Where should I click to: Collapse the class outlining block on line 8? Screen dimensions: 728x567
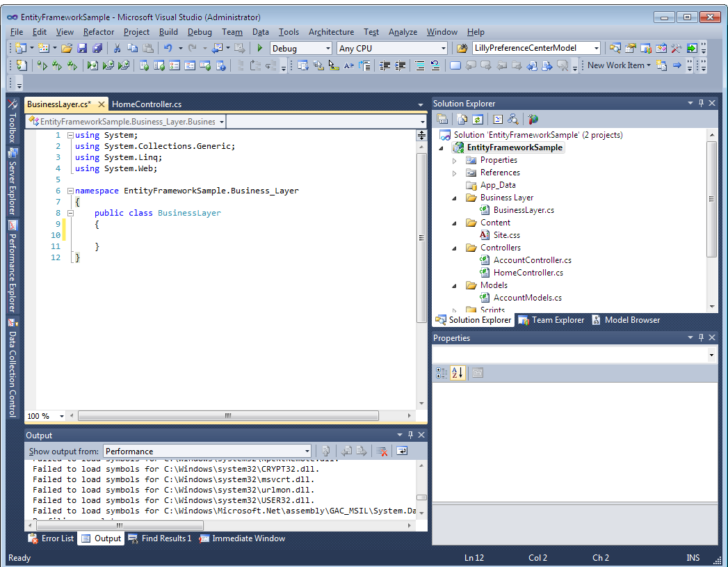click(70, 213)
